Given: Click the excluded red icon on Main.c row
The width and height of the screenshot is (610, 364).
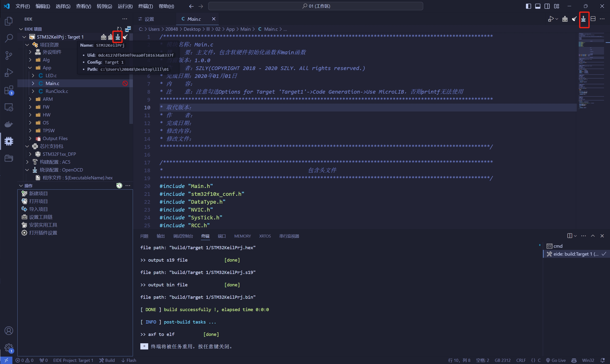Looking at the screenshot, I should 125,83.
